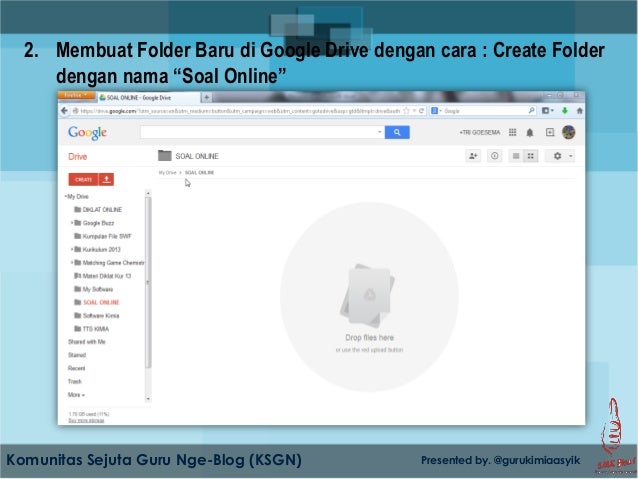
Task: Click My Drive in the breadcrumb
Action: click(x=167, y=173)
